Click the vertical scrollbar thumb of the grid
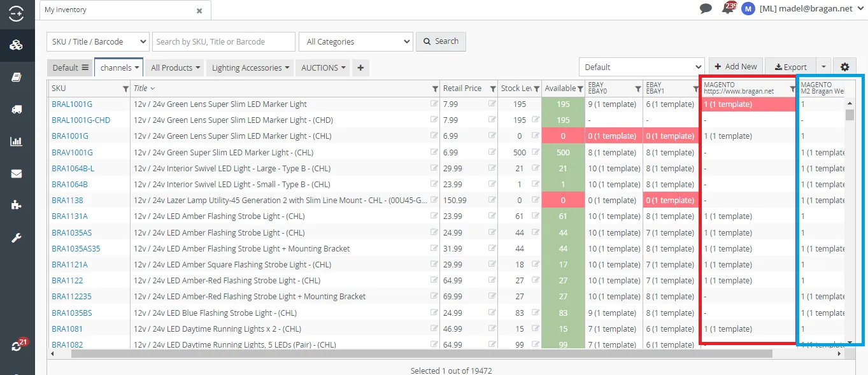 pyautogui.click(x=850, y=114)
